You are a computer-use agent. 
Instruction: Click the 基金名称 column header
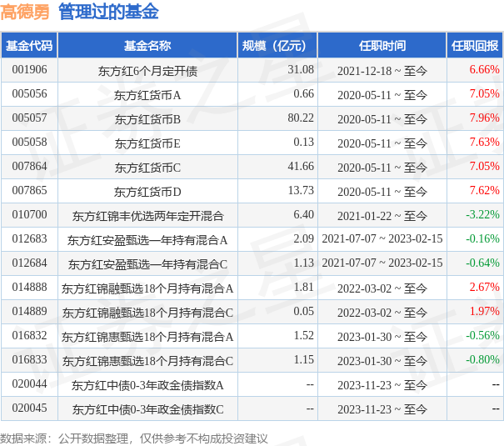pyautogui.click(x=147, y=46)
